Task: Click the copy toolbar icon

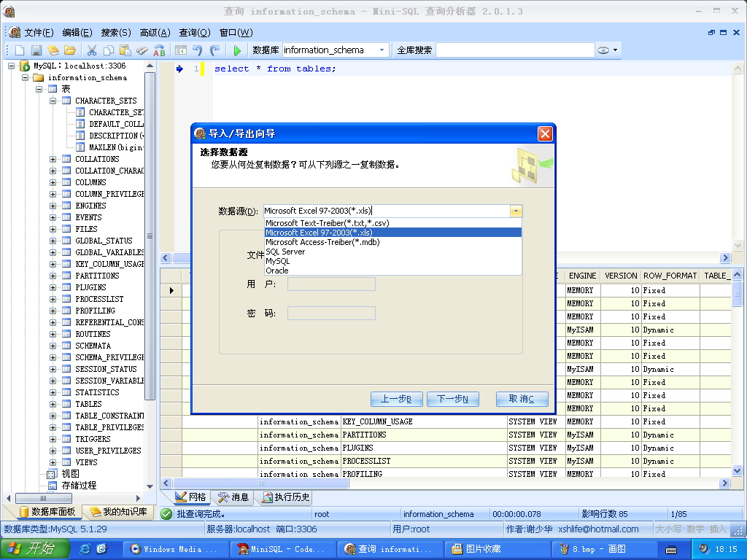Action: click(x=109, y=50)
